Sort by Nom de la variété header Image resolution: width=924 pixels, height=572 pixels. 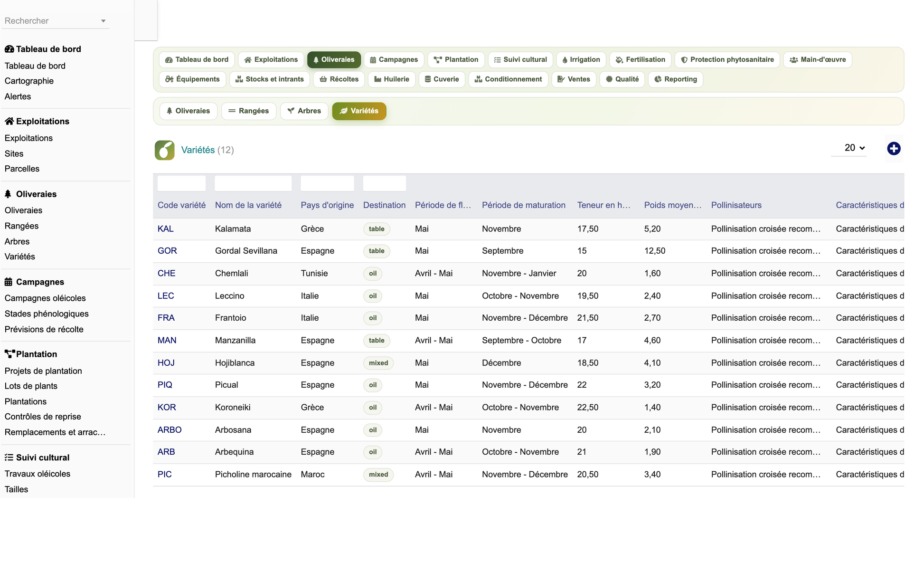[x=248, y=205]
